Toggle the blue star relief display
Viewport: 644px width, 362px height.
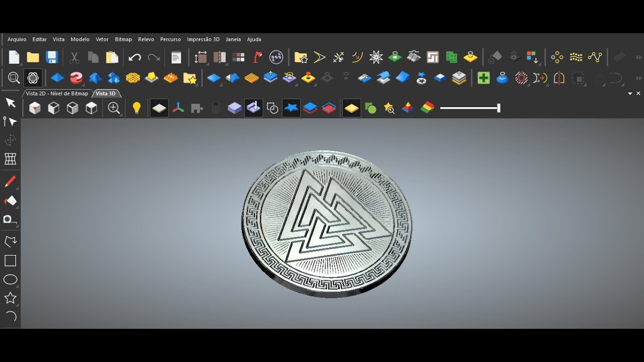291,108
